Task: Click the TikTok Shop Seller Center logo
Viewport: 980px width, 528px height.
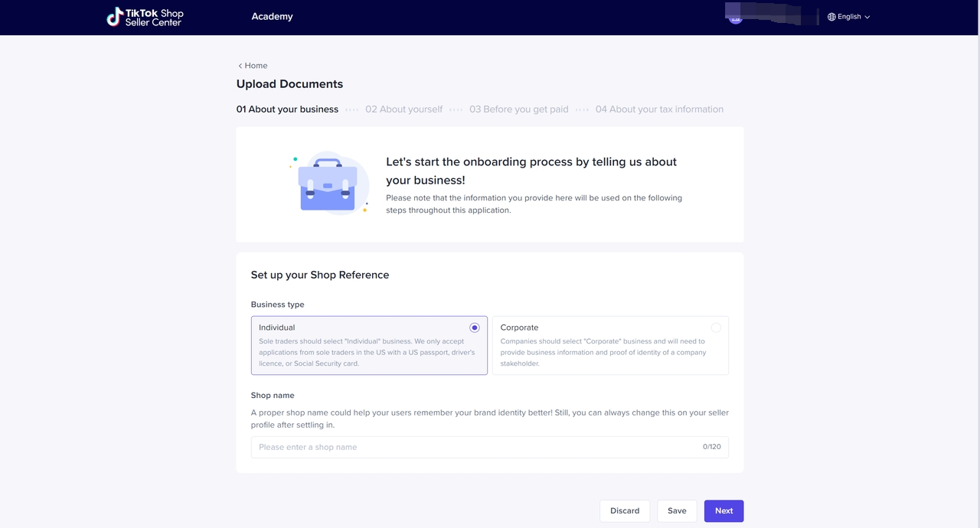Action: (145, 17)
